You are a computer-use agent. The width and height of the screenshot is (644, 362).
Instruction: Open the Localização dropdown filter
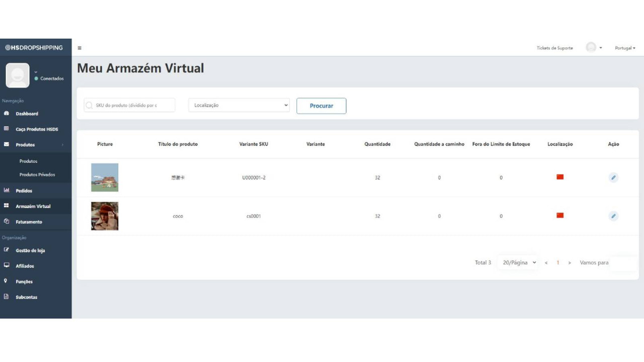[x=238, y=105]
